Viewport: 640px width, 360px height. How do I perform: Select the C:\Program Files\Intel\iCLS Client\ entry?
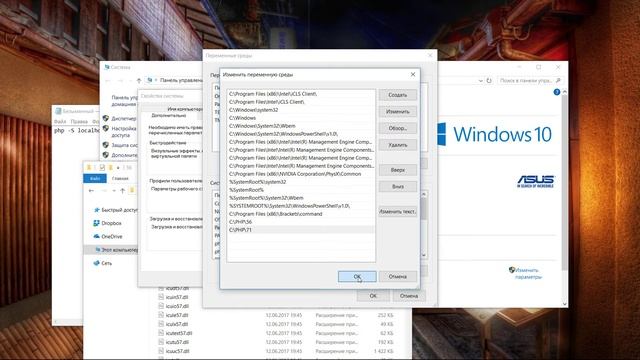pyautogui.click(x=301, y=102)
